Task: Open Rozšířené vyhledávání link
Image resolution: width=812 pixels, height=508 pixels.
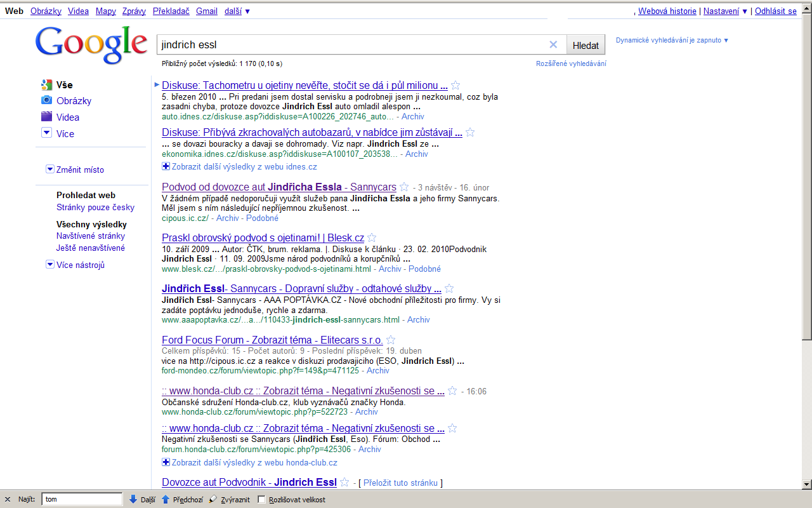Action: pyautogui.click(x=571, y=63)
